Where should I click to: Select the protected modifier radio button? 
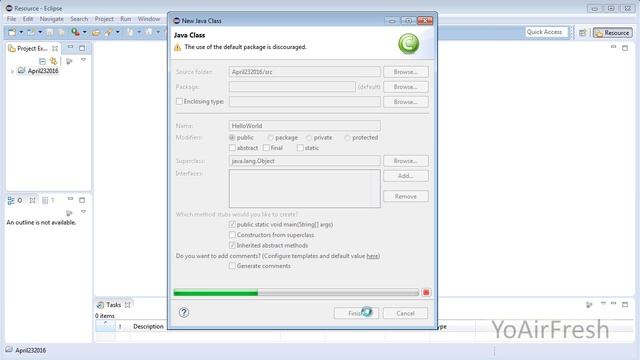click(347, 138)
